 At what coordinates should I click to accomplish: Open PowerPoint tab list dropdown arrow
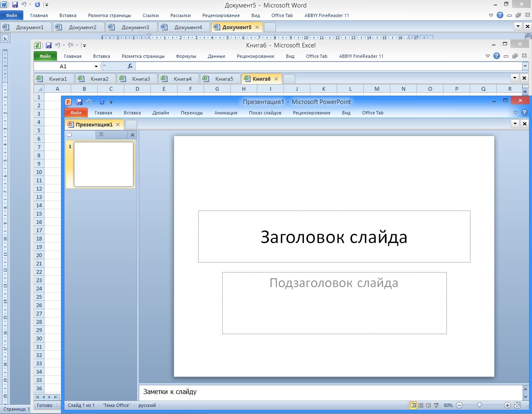(x=515, y=124)
